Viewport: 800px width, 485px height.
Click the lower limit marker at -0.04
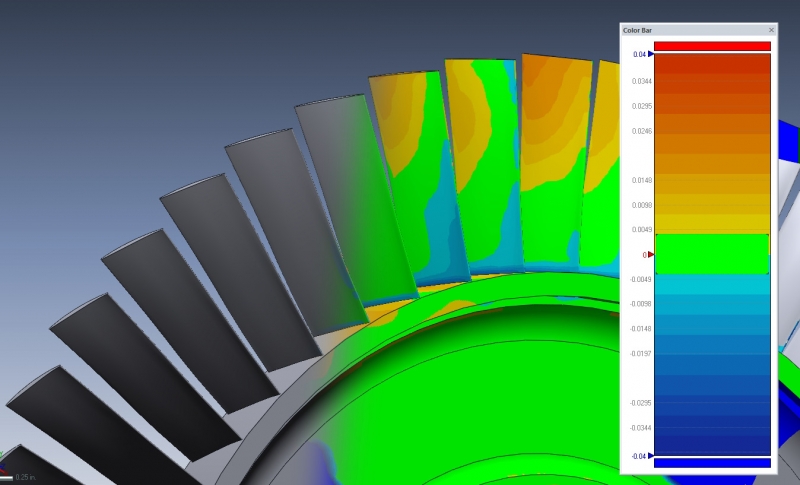(x=651, y=456)
